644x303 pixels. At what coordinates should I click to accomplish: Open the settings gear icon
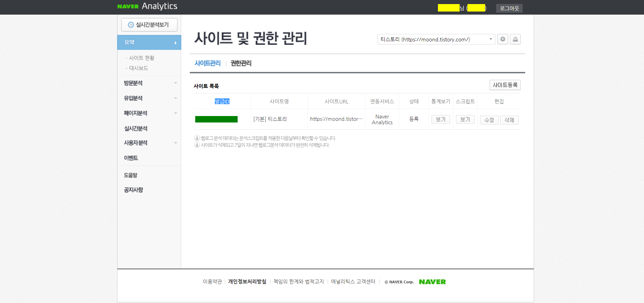coord(503,39)
